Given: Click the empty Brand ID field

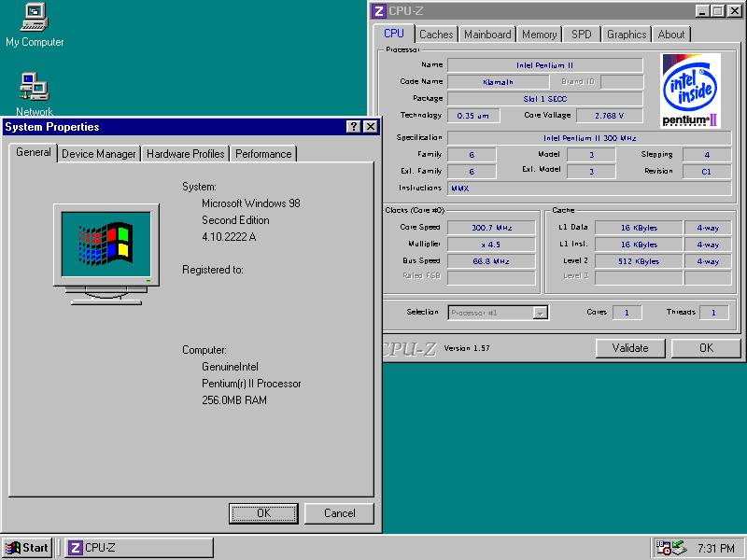Looking at the screenshot, I should (x=622, y=82).
